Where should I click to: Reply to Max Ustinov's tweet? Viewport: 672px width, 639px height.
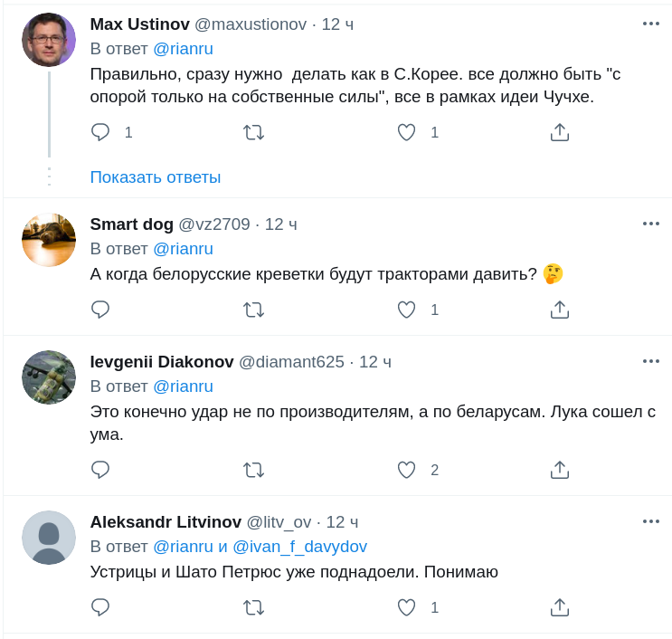click(x=100, y=132)
